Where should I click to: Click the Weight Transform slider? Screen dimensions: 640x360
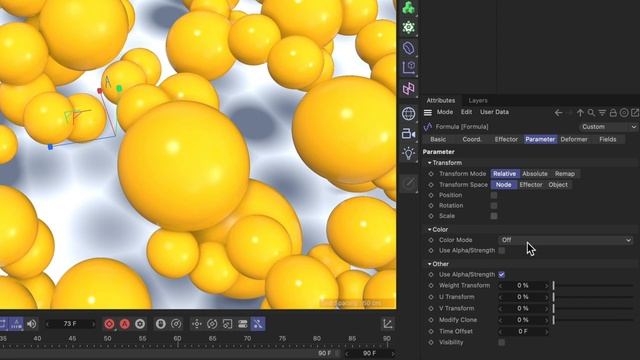coord(593,286)
